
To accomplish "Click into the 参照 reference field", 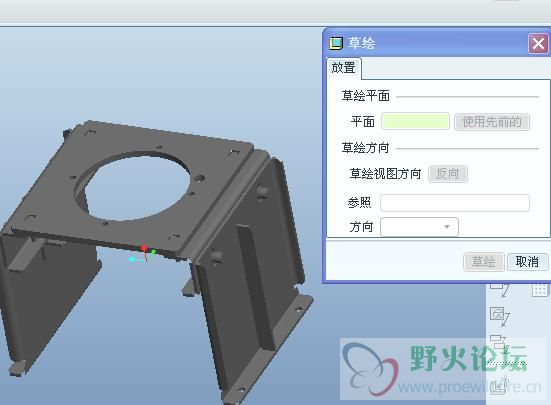I will 455,203.
